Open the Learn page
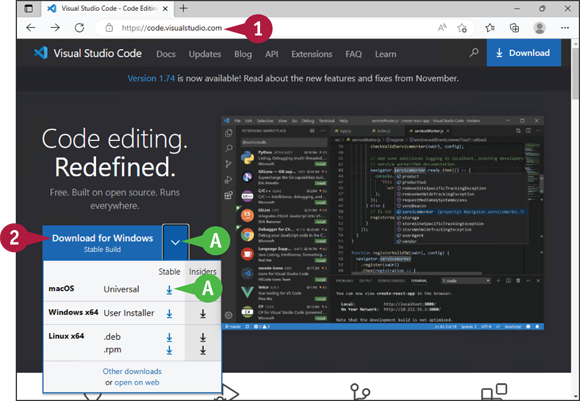The height and width of the screenshot is (401, 580). click(385, 54)
